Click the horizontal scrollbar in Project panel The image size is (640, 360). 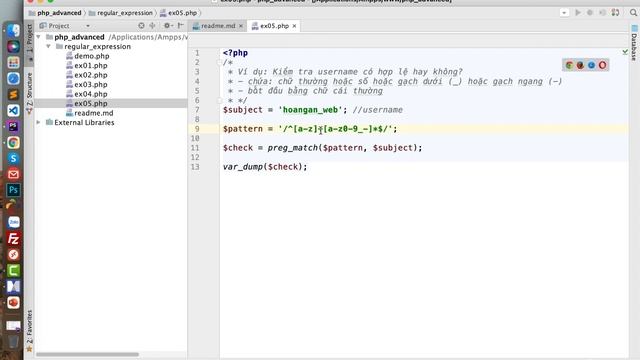point(87,354)
